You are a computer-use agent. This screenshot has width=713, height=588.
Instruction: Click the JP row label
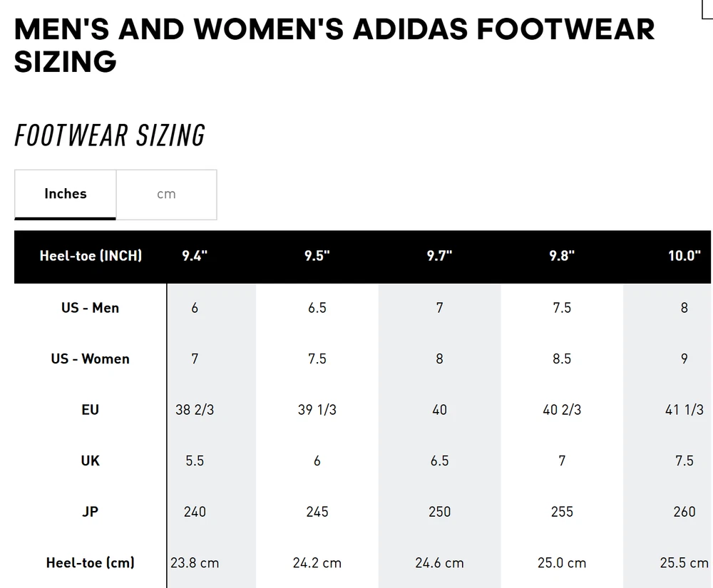(91, 512)
